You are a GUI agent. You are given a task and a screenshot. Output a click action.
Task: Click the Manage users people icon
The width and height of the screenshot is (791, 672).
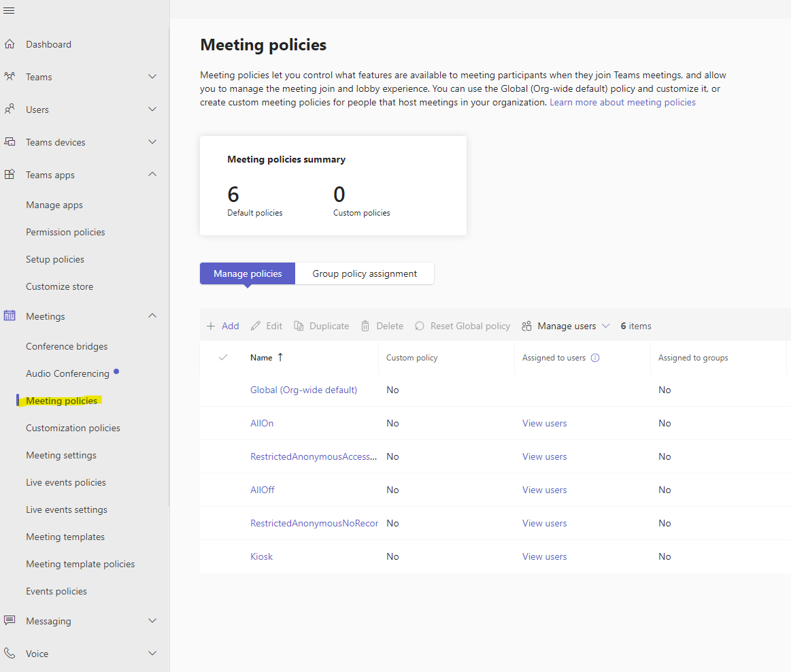point(526,326)
